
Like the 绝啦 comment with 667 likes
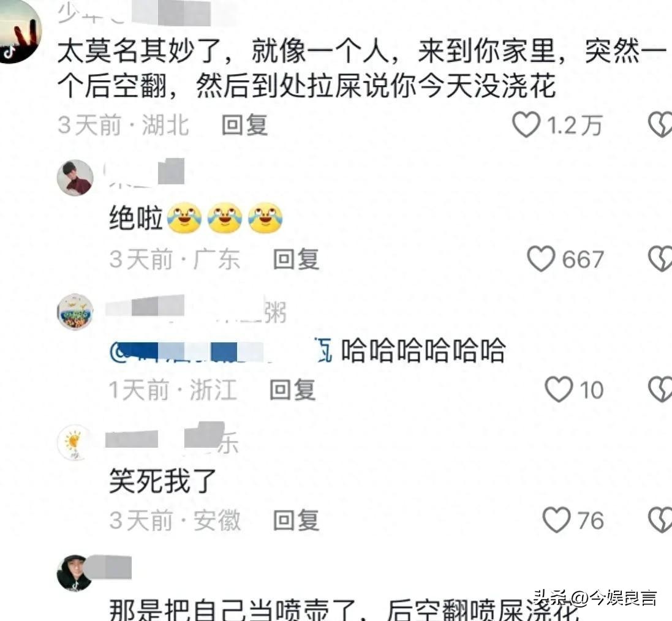click(541, 259)
